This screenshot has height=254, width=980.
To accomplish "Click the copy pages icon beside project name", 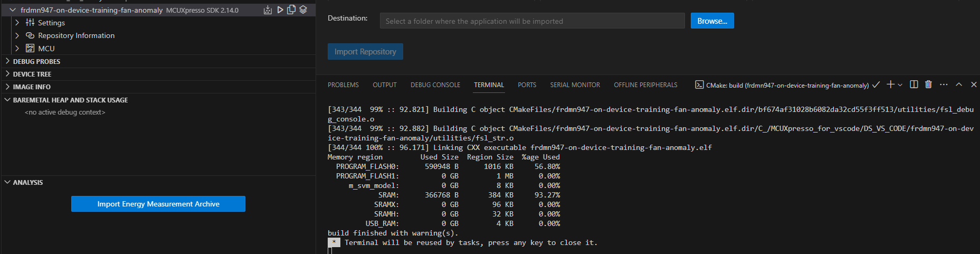I will click(x=291, y=10).
